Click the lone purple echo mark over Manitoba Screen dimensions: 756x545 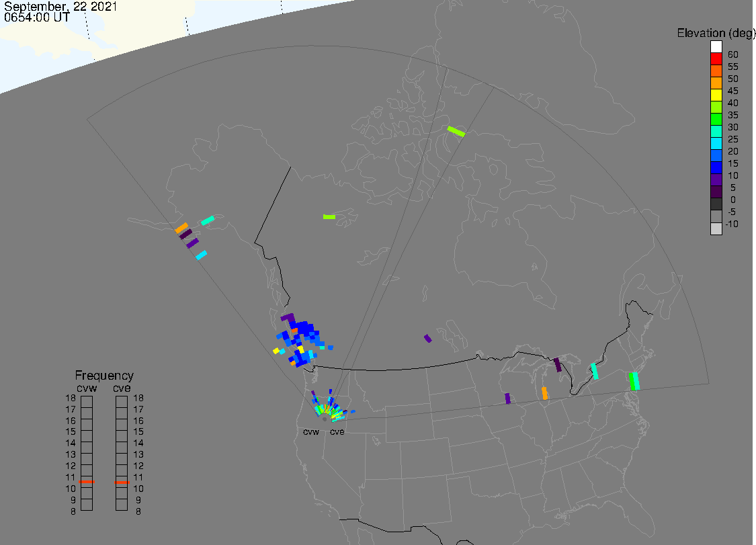click(x=427, y=339)
